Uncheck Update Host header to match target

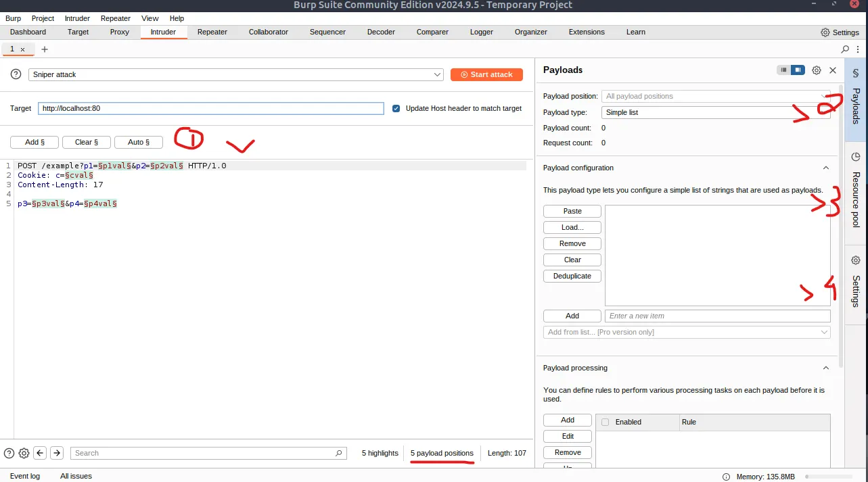396,108
